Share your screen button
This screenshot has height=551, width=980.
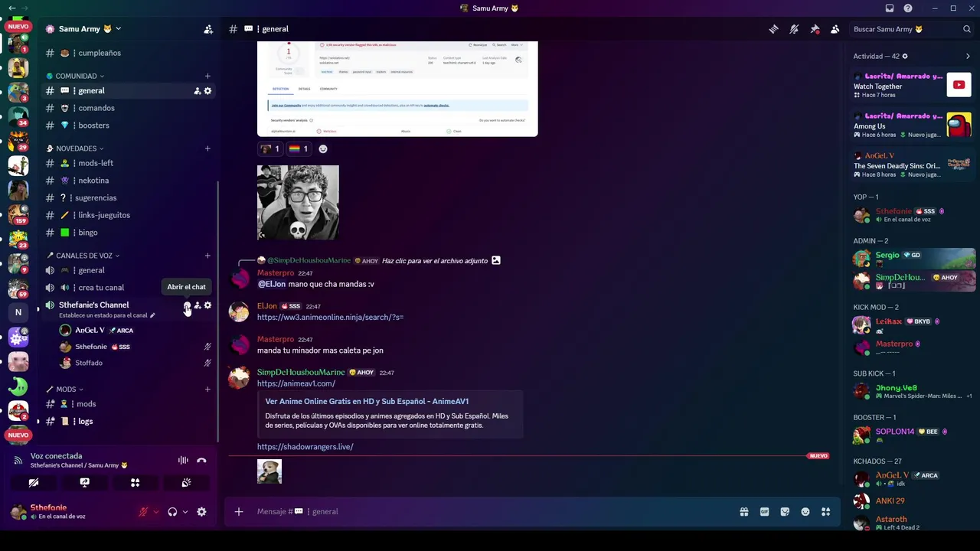(x=84, y=483)
